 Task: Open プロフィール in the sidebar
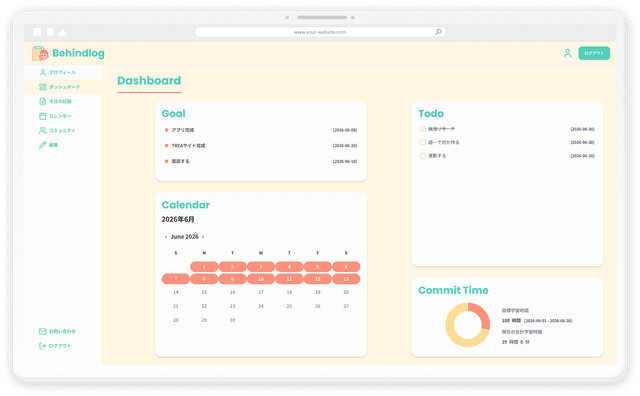click(62, 72)
